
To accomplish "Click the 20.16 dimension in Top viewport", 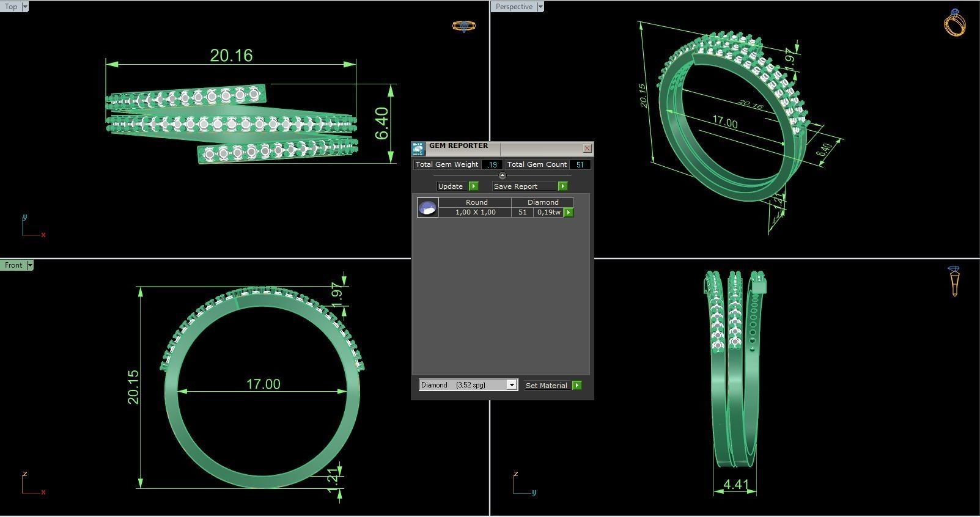I will [231, 56].
